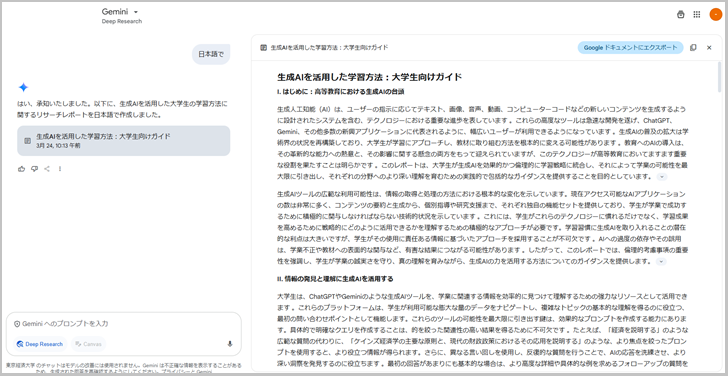728x376 pixels.
Task: Click the Deep Research subtitle under Gemini
Action: tap(122, 21)
